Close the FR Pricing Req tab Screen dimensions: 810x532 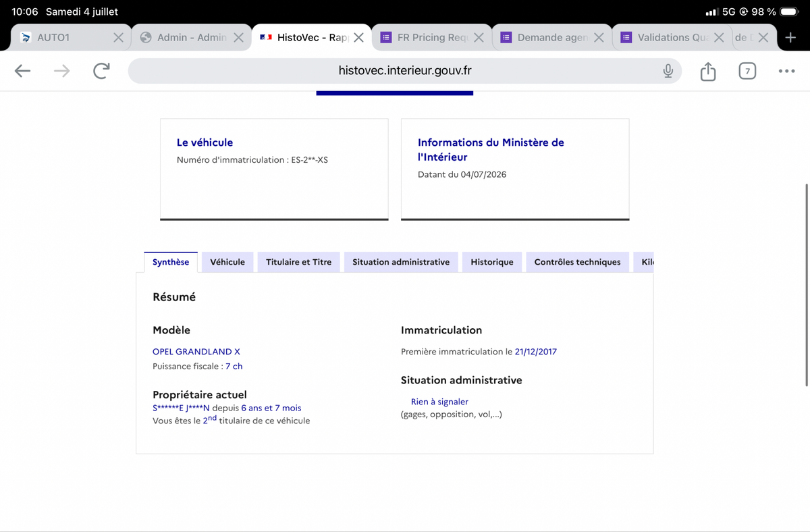[x=479, y=38]
